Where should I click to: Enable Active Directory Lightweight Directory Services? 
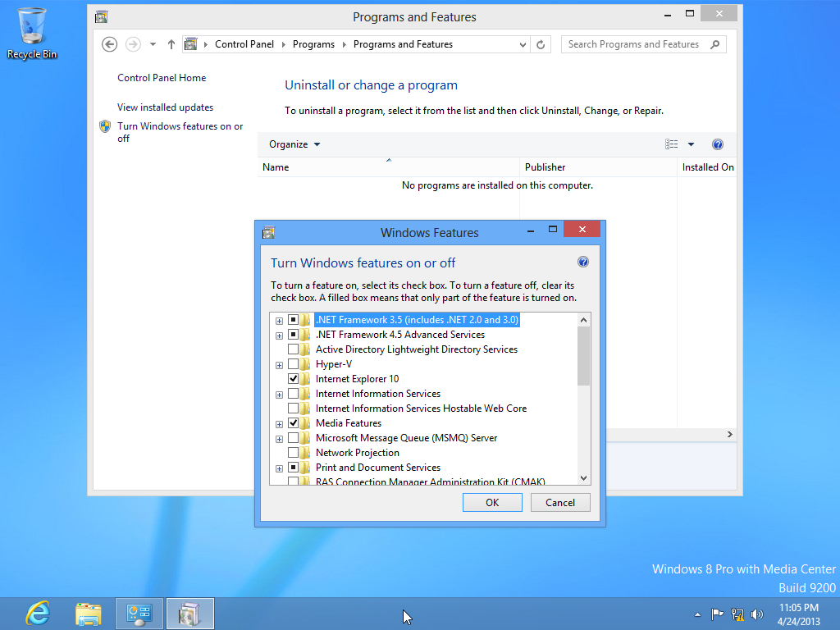(x=293, y=349)
